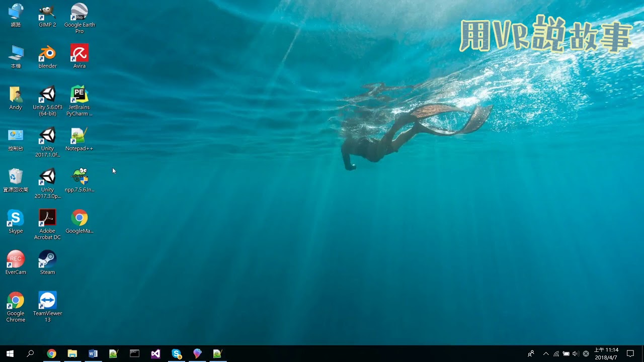The height and width of the screenshot is (362, 644).
Task: Open the Action Center notifications panel
Action: [x=630, y=353]
